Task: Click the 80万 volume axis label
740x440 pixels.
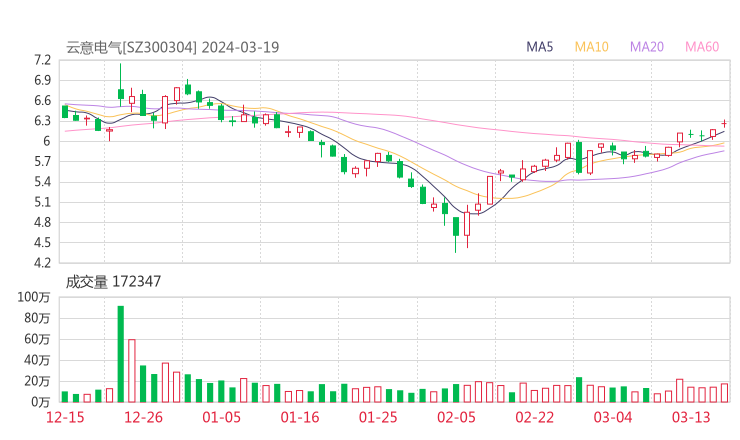Action: [37, 318]
